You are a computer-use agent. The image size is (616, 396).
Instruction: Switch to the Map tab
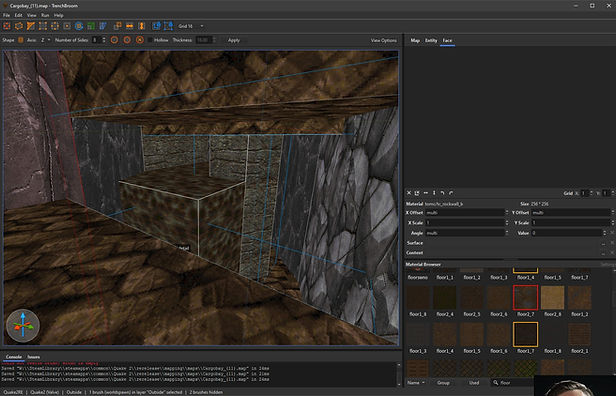click(x=415, y=40)
